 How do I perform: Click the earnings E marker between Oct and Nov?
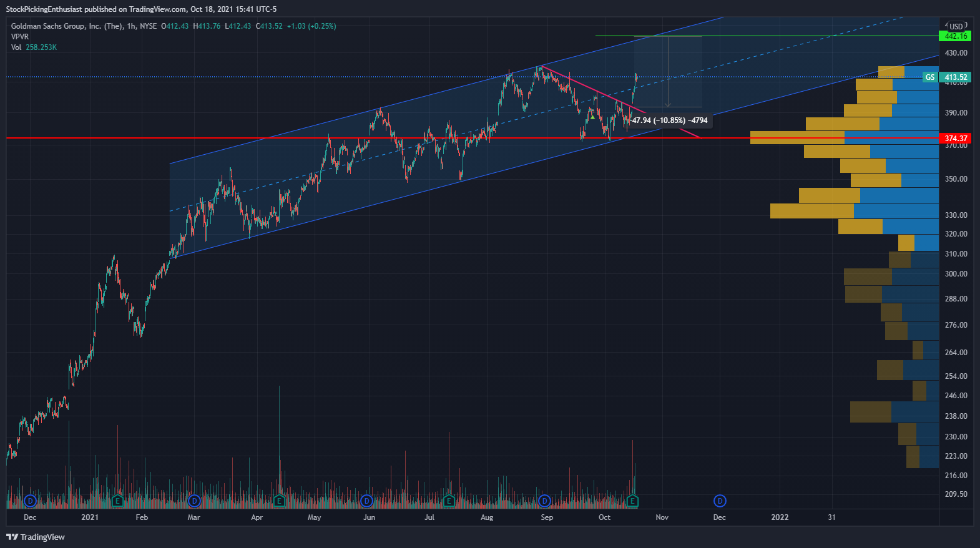coord(632,501)
